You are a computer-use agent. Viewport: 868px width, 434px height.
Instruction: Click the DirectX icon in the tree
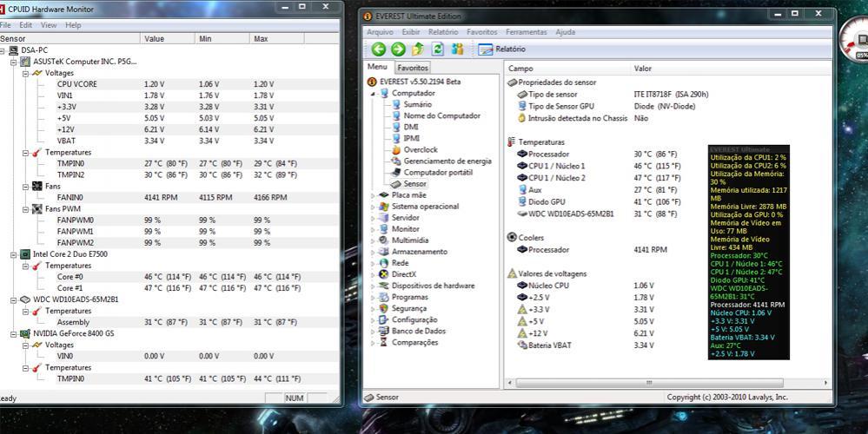tap(383, 274)
